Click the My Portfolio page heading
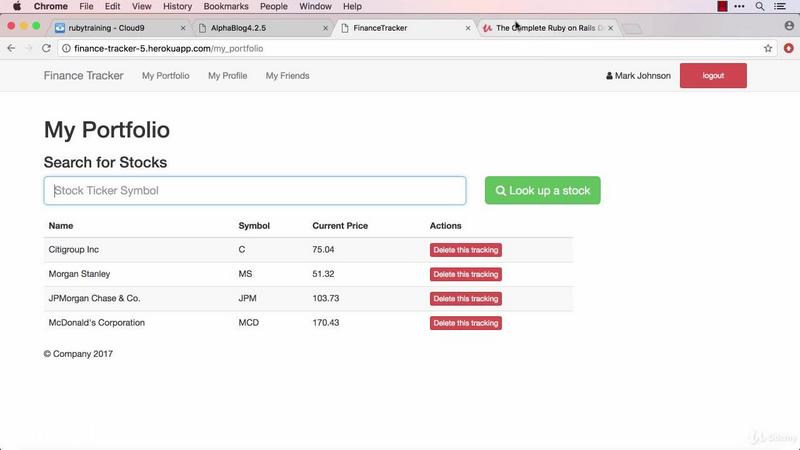Screen dimensions: 800x450 107,130
